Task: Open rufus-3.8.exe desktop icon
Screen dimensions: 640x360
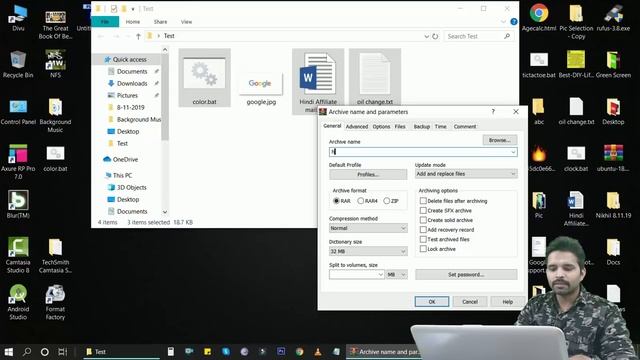Action: [x=613, y=18]
